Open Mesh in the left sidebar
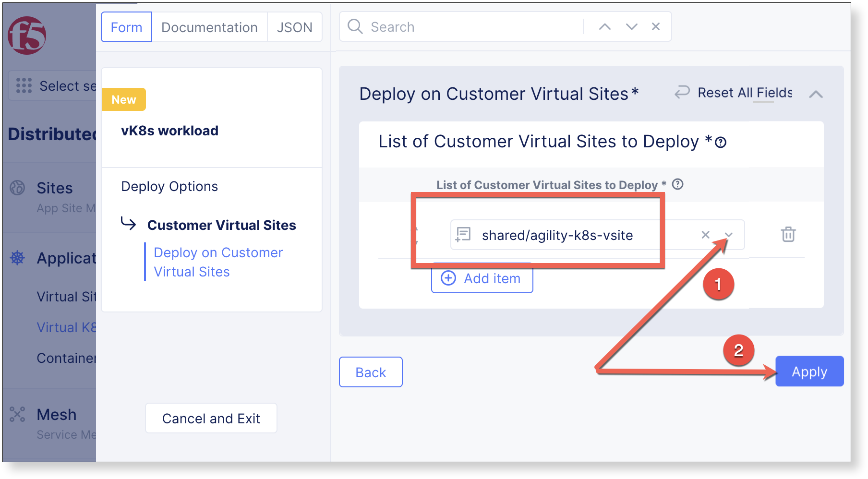 click(56, 415)
